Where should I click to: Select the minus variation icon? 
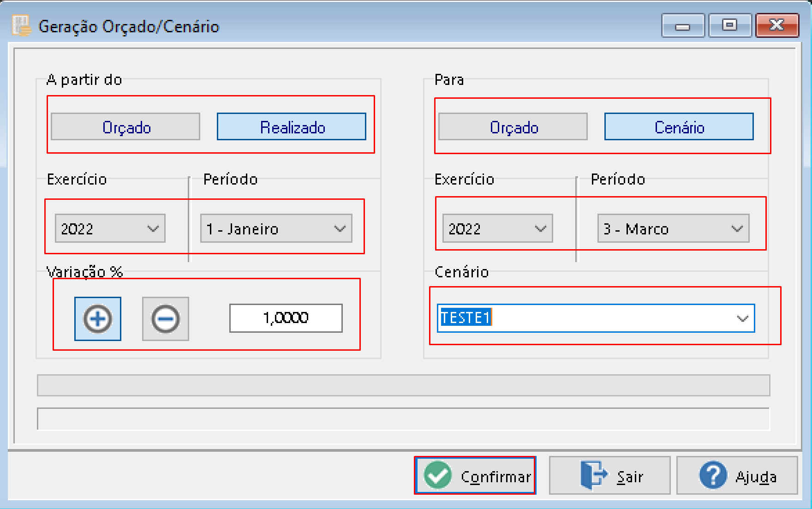pyautogui.click(x=166, y=319)
